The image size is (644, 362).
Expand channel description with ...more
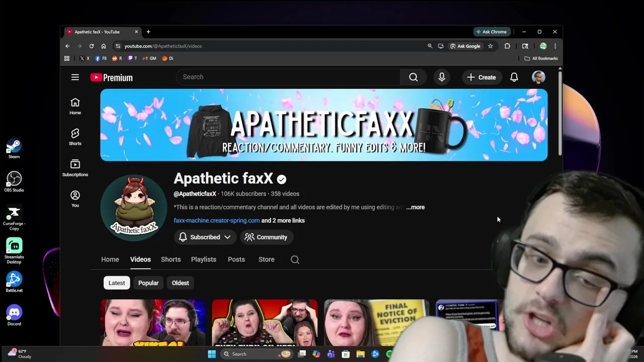[416, 207]
